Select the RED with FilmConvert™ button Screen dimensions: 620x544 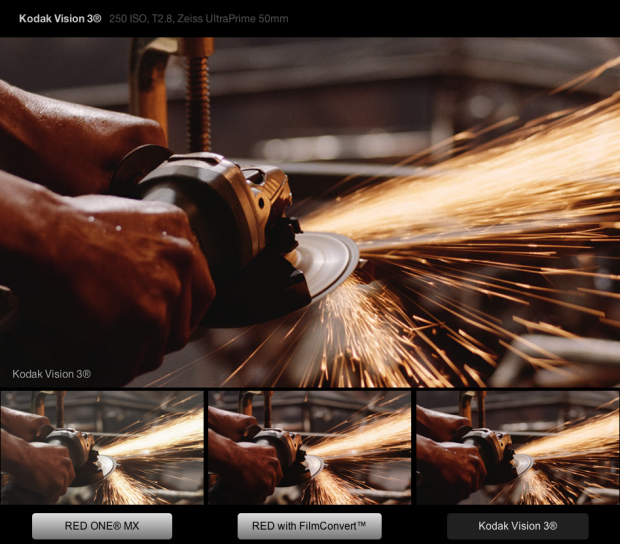point(310,526)
